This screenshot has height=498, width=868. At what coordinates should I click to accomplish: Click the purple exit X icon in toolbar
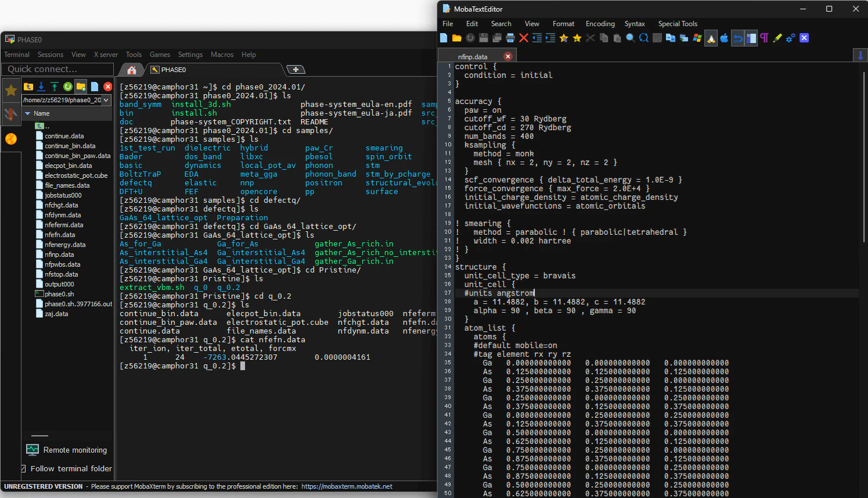pos(804,38)
